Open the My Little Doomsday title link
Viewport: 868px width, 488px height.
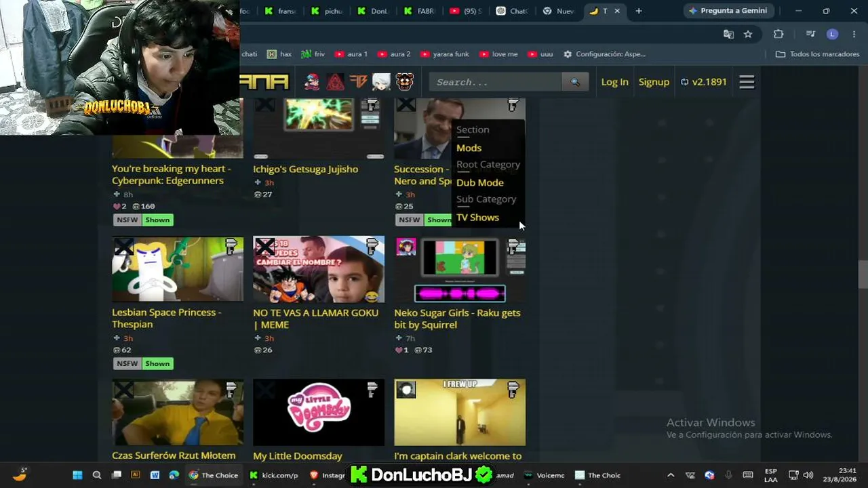pos(298,456)
